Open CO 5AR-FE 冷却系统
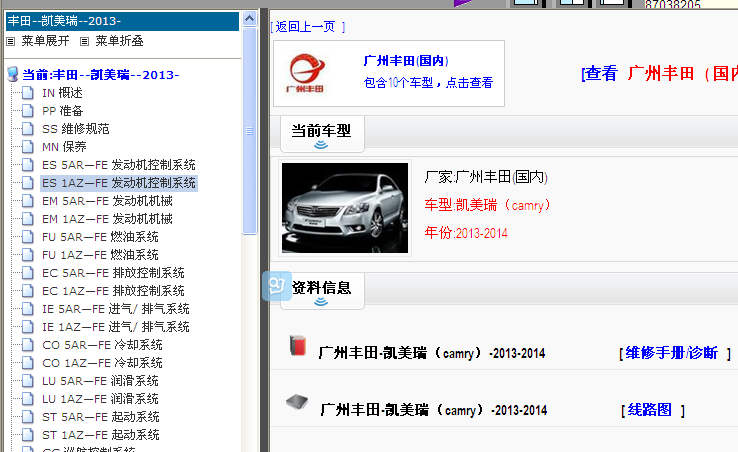Image resolution: width=738 pixels, height=452 pixels. 102,345
